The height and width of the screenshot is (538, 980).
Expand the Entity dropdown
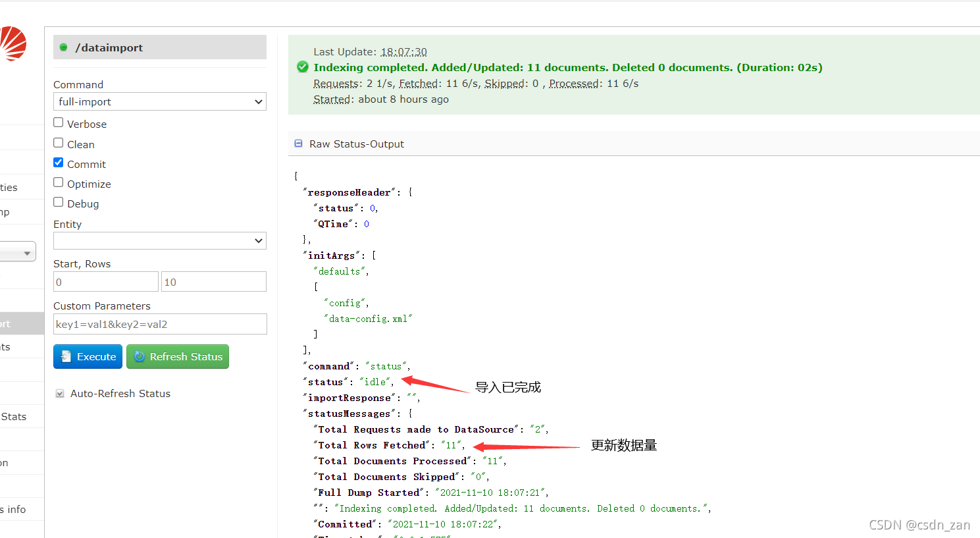tap(160, 241)
